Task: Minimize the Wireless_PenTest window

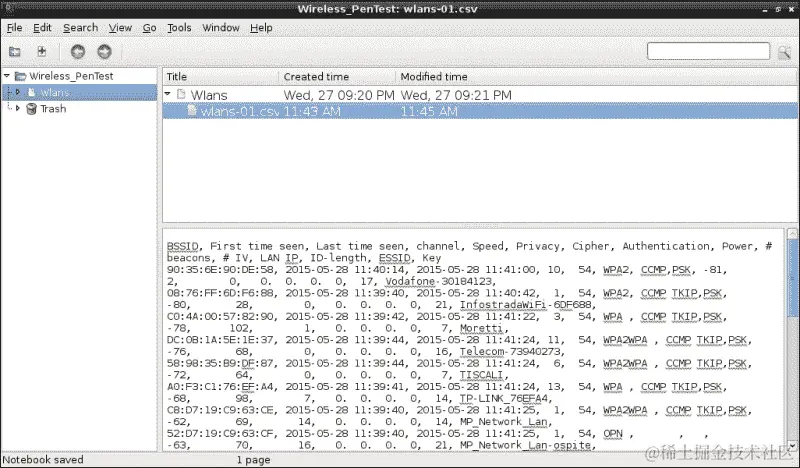Action: click(x=765, y=9)
